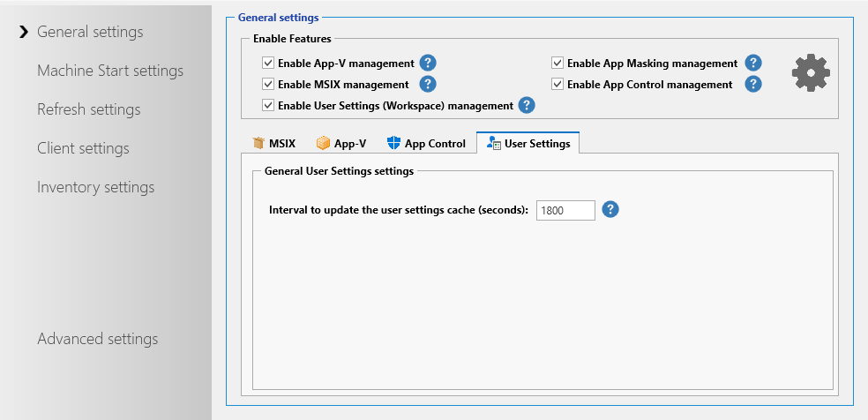This screenshot has width=868, height=420.
Task: Click help icon beside Enable App Control management
Action: (x=753, y=84)
